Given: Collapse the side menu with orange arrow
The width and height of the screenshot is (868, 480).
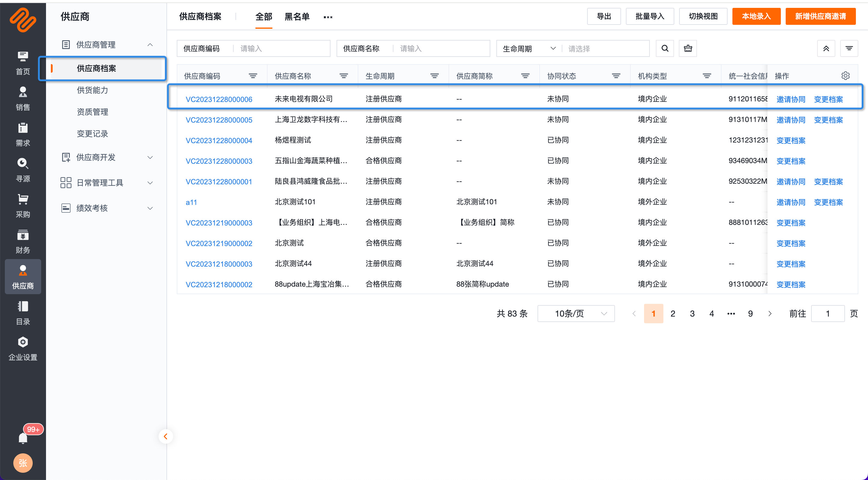Looking at the screenshot, I should 166,436.
